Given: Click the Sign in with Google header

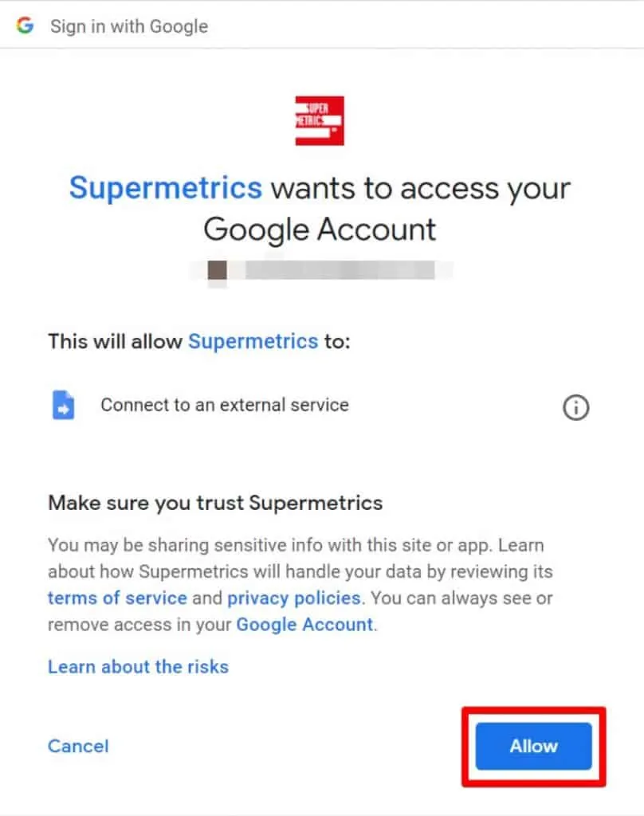Looking at the screenshot, I should click(129, 25).
